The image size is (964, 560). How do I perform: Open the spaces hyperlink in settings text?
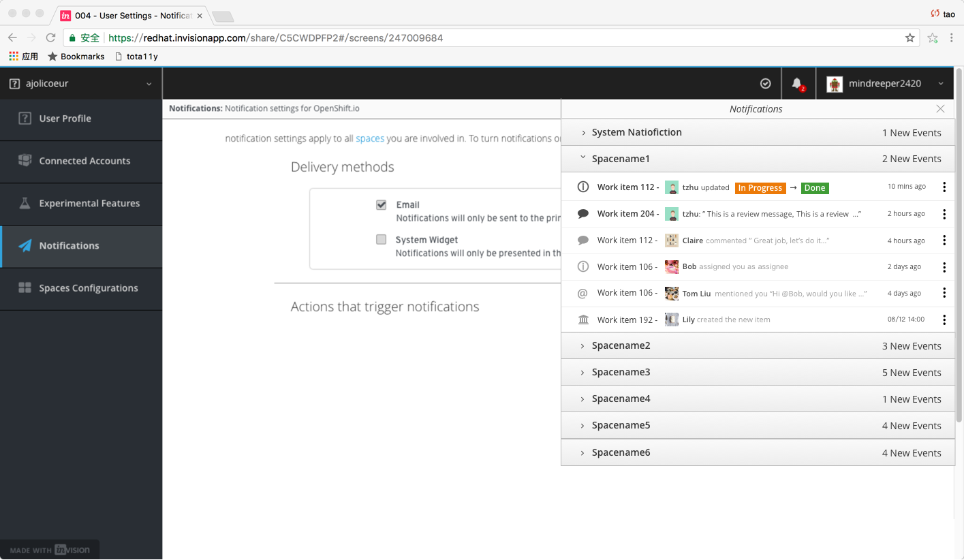(370, 138)
